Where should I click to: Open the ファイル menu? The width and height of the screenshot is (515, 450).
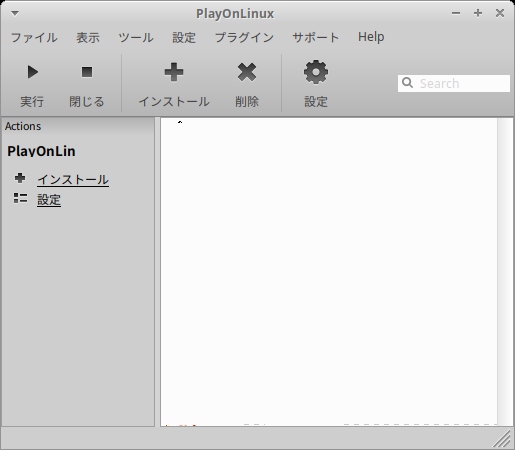(x=34, y=37)
